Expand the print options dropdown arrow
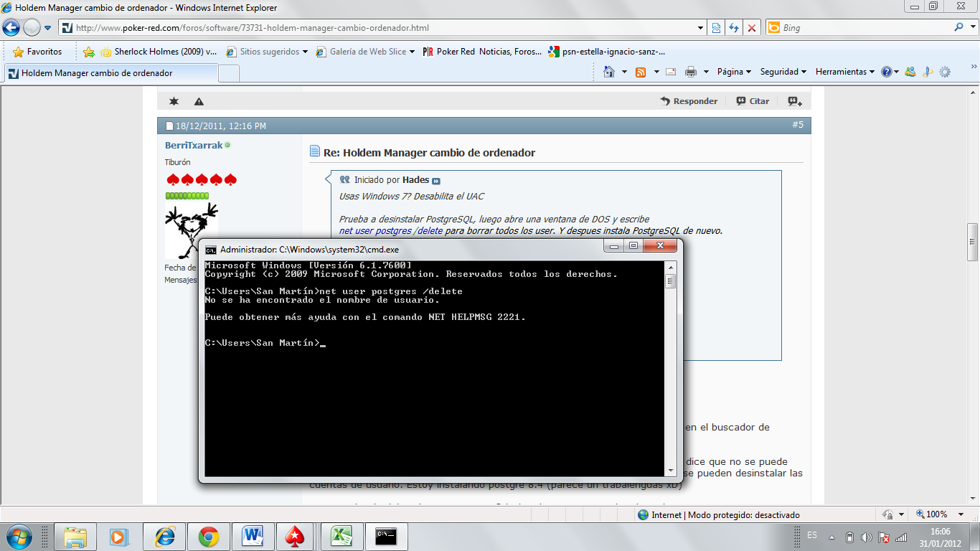This screenshot has height=551, width=980. [x=706, y=72]
